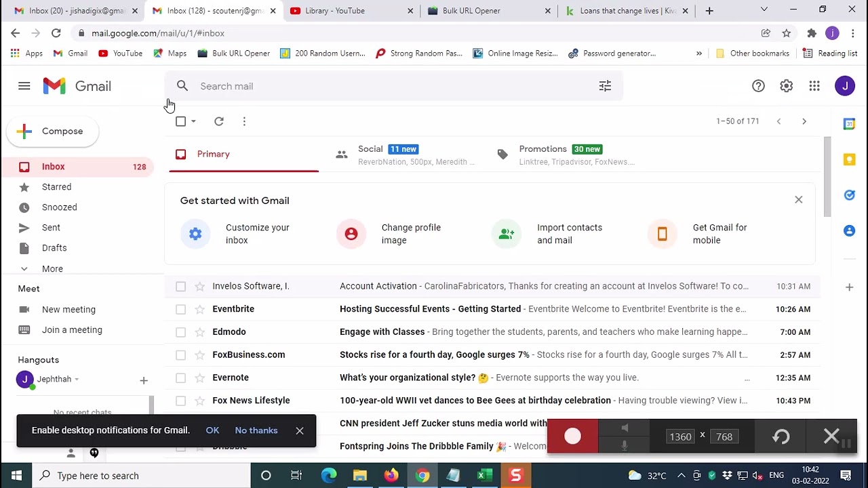Star the Eventbrite email
The width and height of the screenshot is (868, 488).
click(x=199, y=309)
